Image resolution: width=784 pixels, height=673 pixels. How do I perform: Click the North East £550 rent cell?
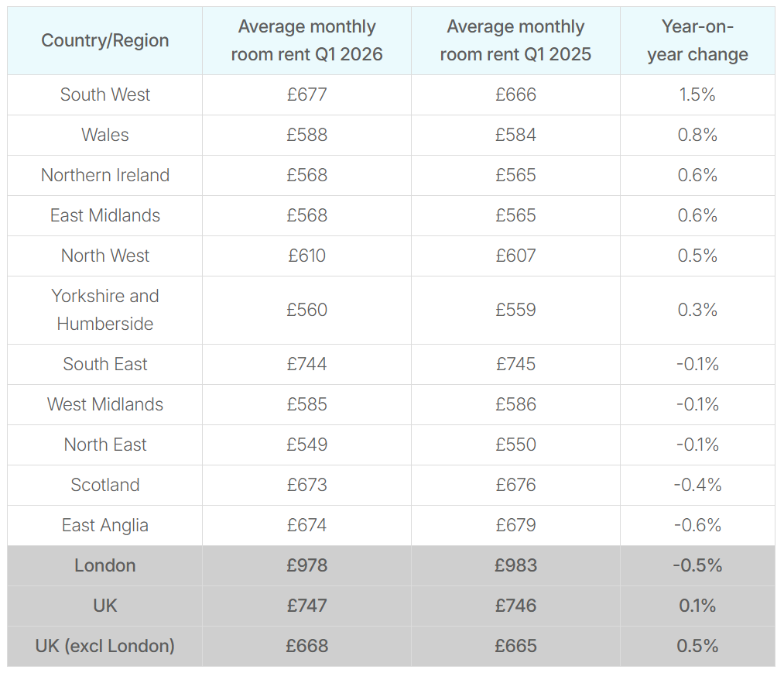tap(515, 445)
